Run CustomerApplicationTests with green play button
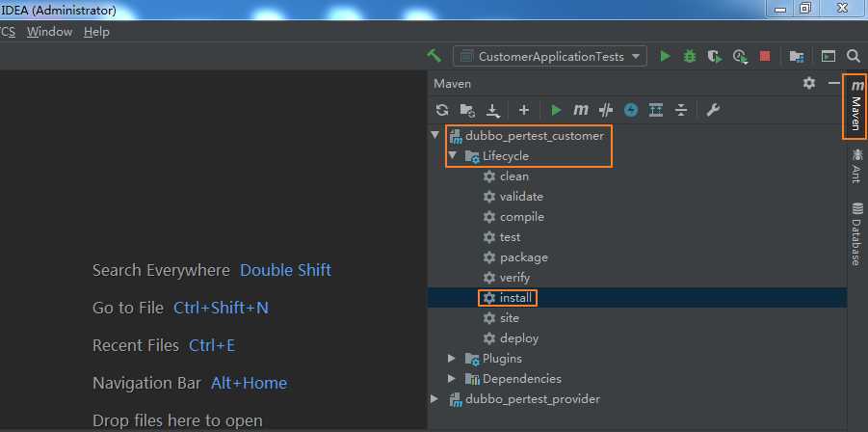868x432 pixels. coord(666,56)
